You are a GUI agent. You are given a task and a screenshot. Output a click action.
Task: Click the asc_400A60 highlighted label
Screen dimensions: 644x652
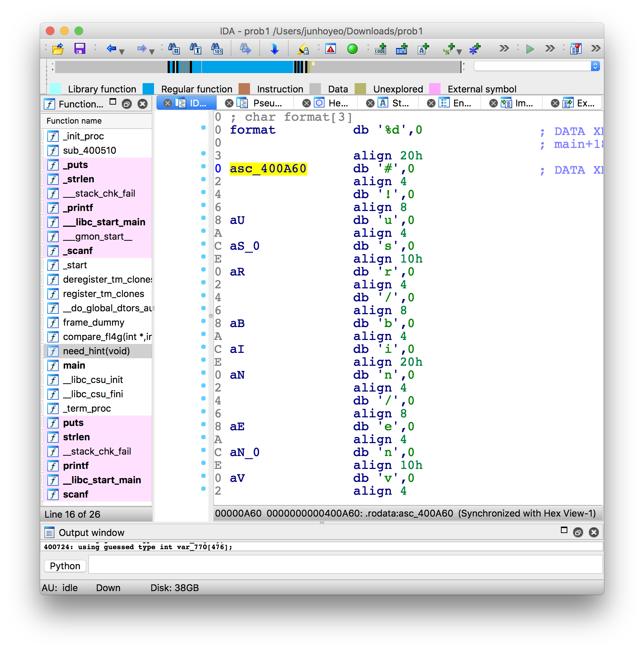coord(268,168)
